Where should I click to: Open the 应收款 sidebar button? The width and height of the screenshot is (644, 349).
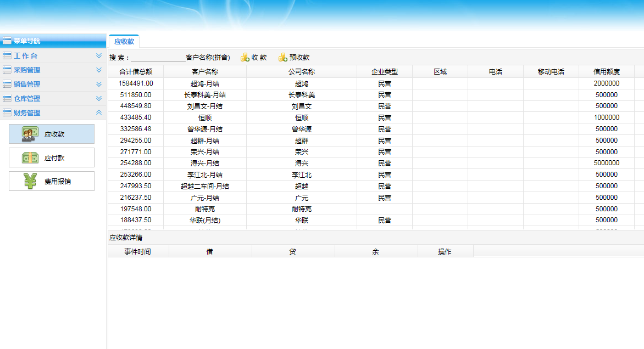[52, 134]
